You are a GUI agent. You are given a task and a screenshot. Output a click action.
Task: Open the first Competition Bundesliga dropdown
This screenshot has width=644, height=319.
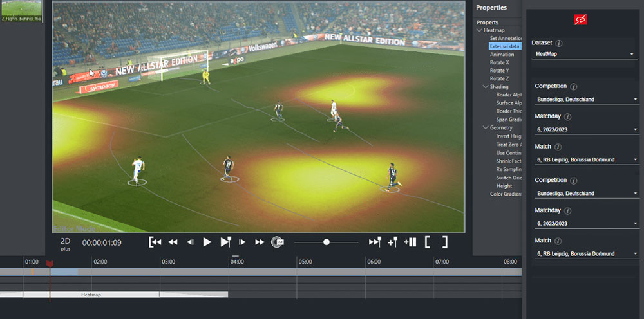(x=587, y=99)
